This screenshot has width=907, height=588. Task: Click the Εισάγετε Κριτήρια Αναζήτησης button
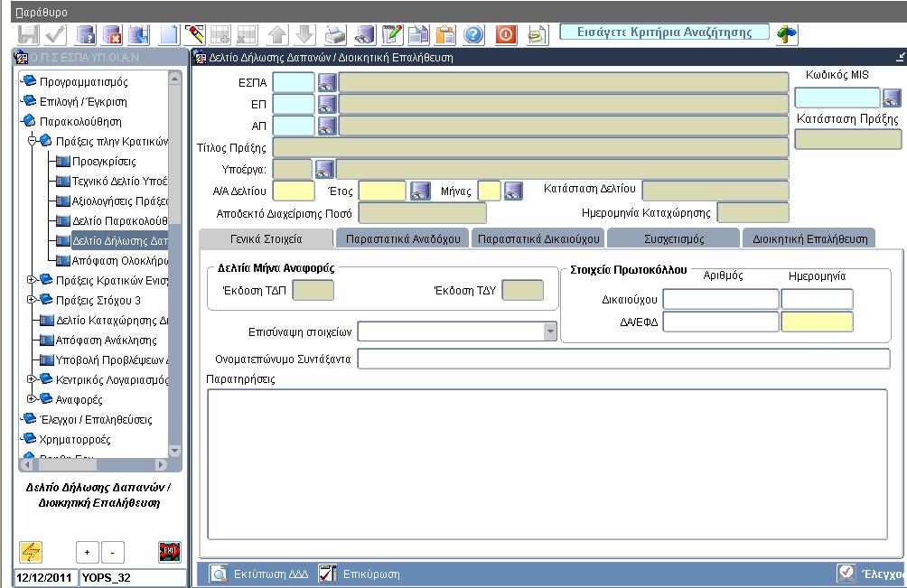665,33
